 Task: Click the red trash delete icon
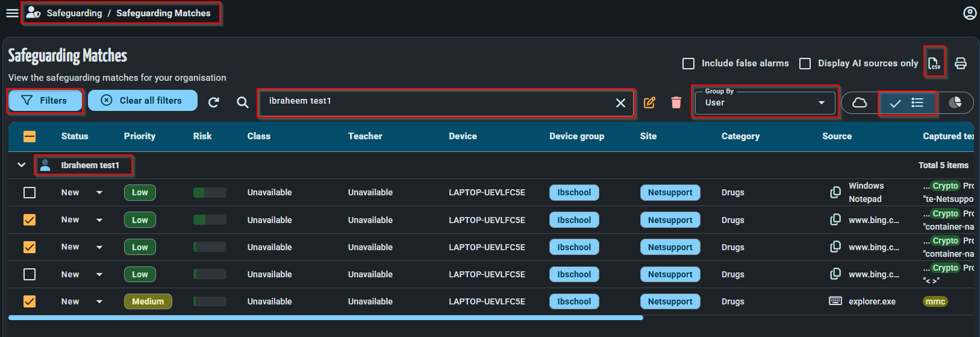(x=676, y=102)
